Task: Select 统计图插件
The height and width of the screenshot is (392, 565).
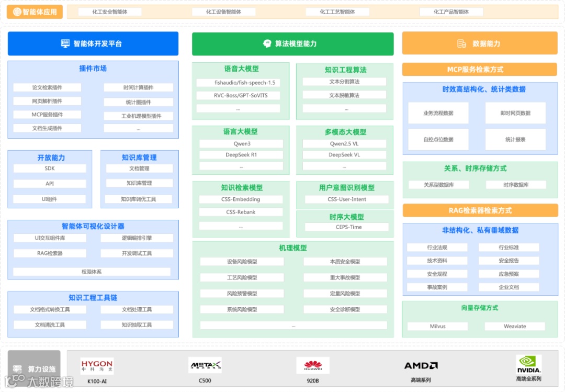Action: pos(138,102)
